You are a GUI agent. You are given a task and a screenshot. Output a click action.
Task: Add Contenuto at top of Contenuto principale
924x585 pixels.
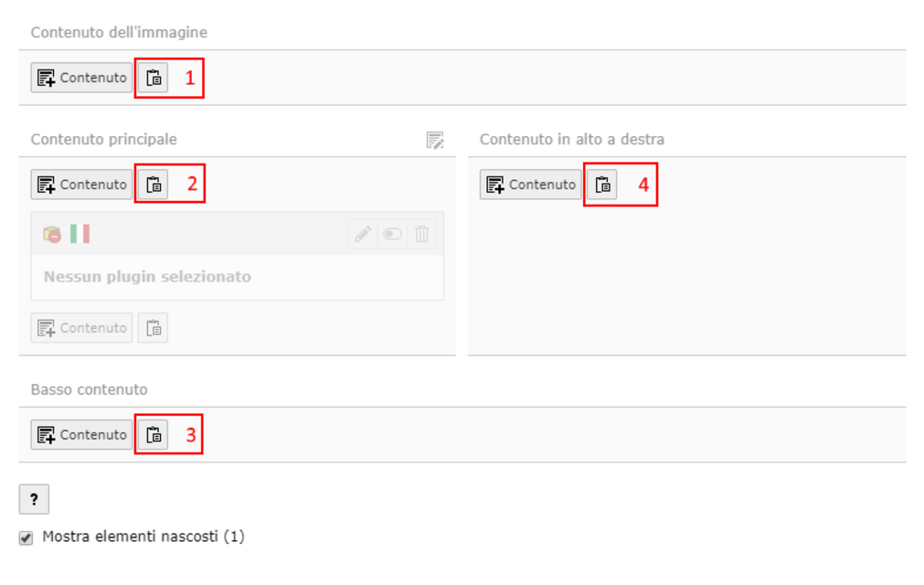[x=82, y=185]
